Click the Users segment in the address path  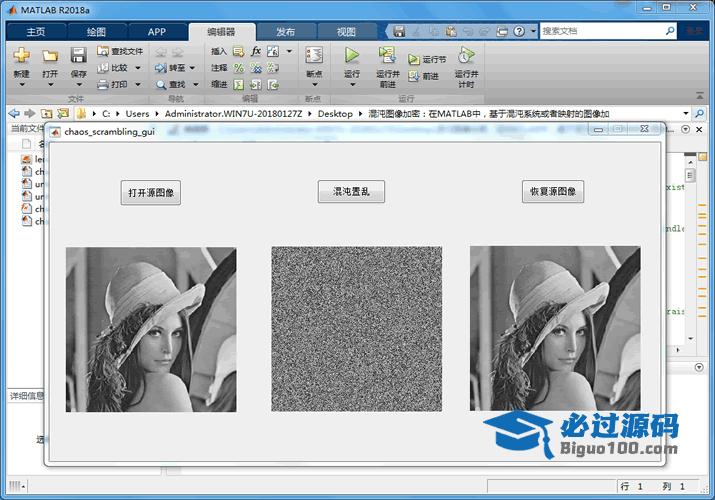pyautogui.click(x=137, y=113)
